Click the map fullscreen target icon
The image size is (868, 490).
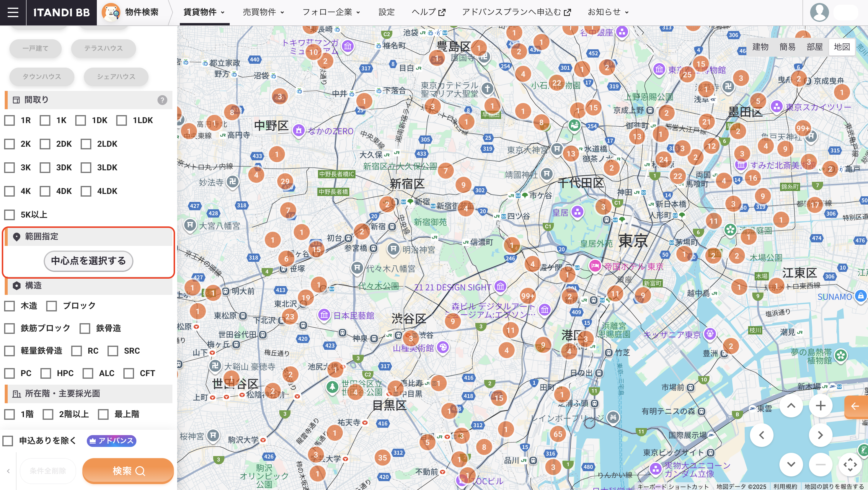click(850, 464)
